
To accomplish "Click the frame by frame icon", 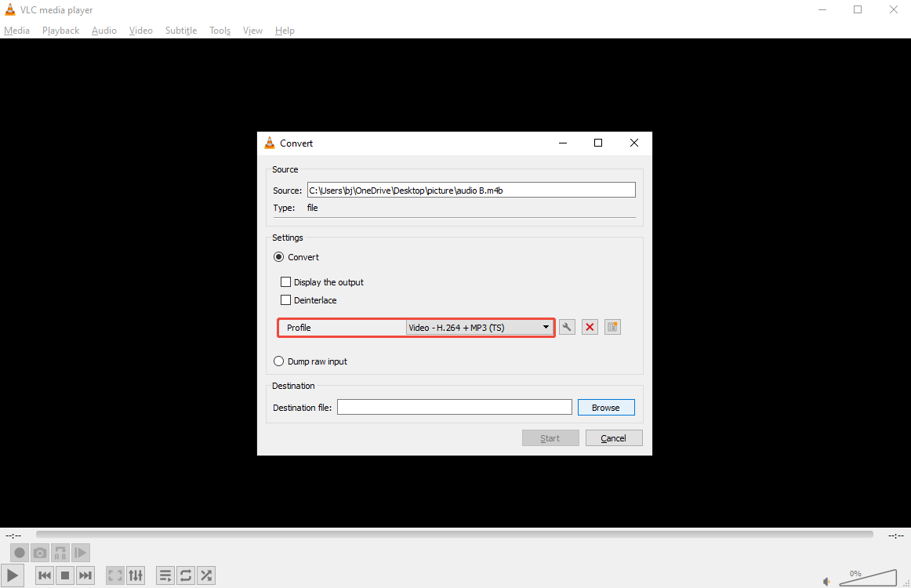I will point(81,553).
